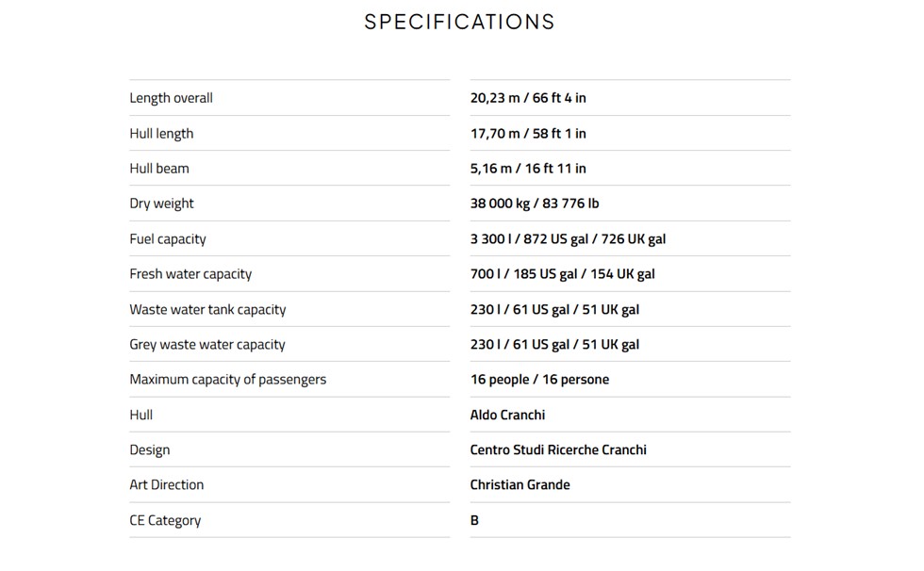Click the Aldo Cranchi hull designer name

tap(507, 415)
